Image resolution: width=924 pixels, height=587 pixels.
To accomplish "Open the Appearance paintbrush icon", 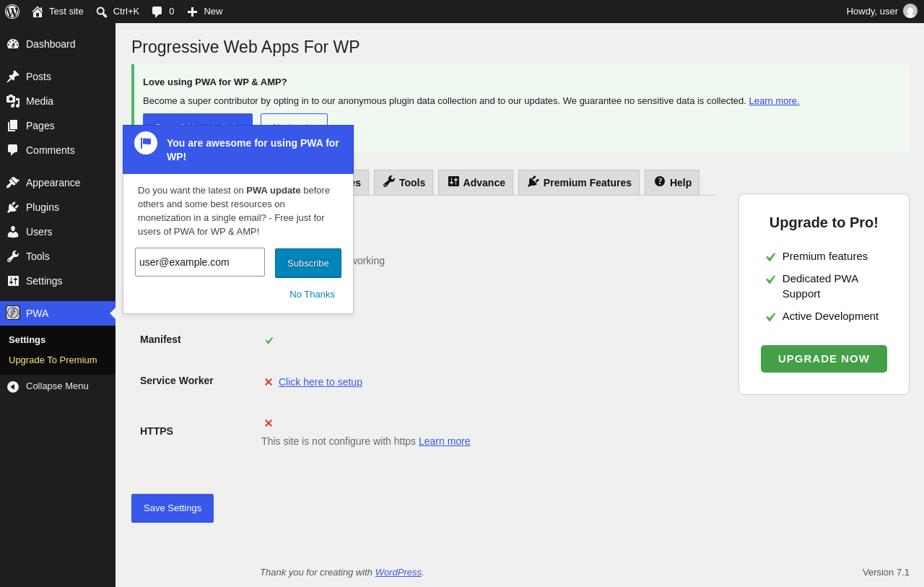I will pos(13,183).
